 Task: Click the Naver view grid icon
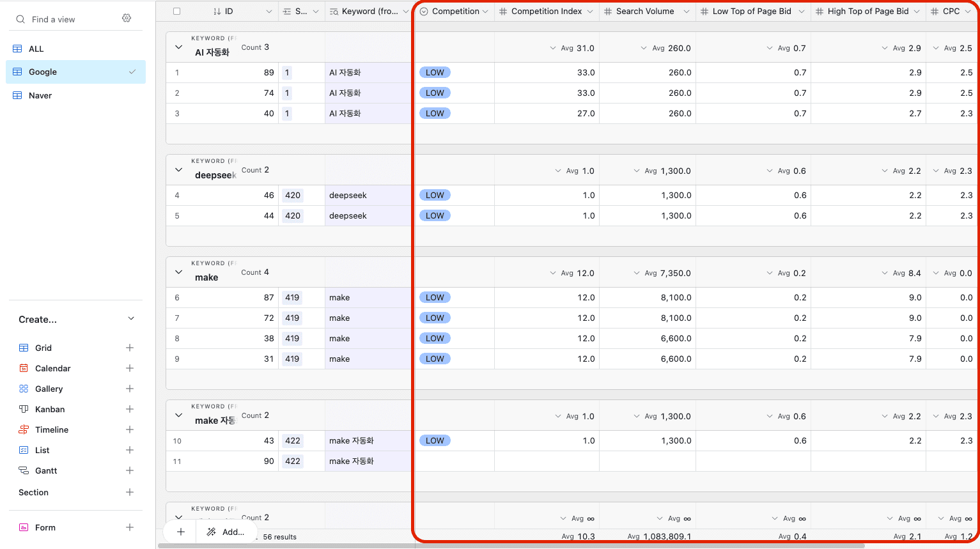[17, 95]
